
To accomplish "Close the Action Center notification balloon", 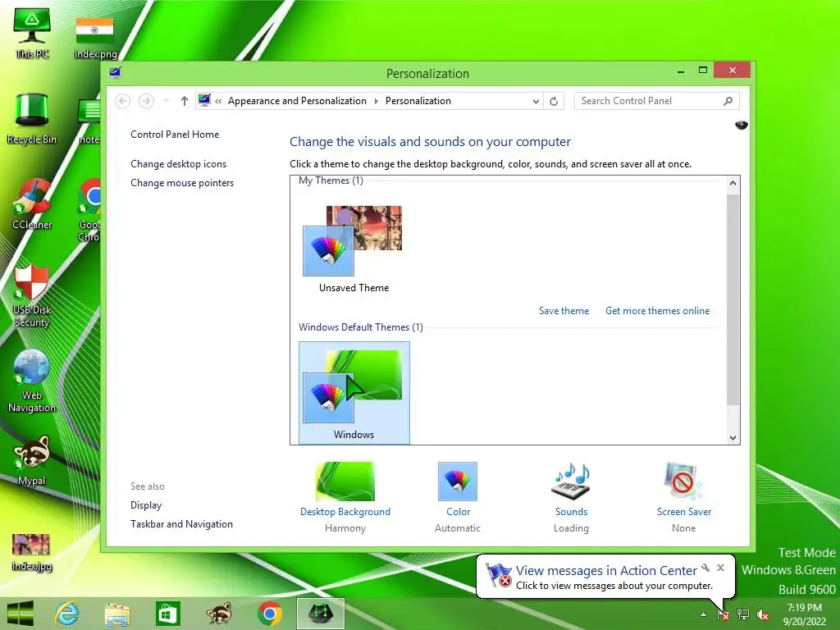I will click(720, 568).
